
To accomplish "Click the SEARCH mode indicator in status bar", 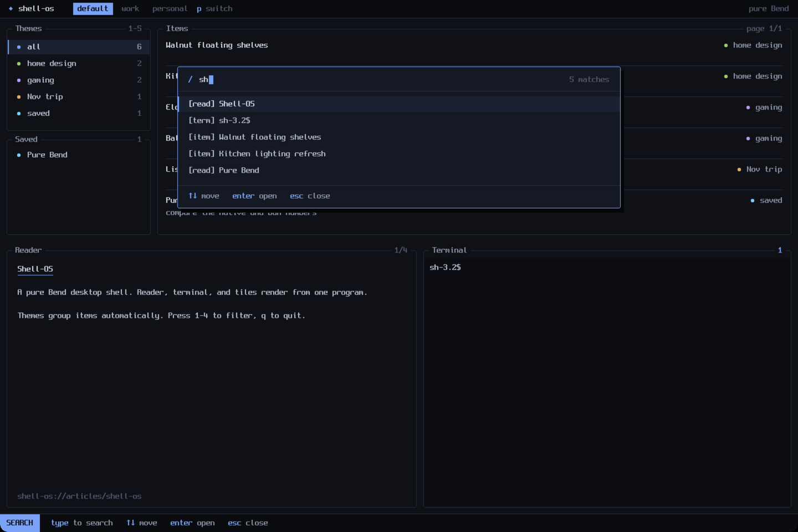I will pyautogui.click(x=20, y=523).
